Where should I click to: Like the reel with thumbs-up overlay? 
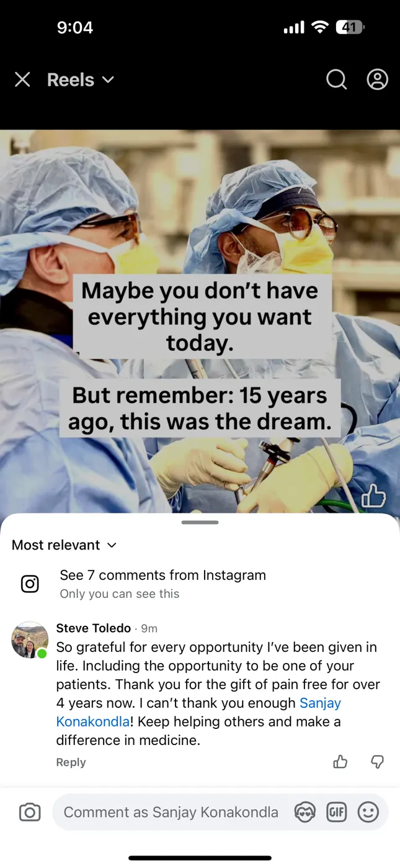click(373, 495)
